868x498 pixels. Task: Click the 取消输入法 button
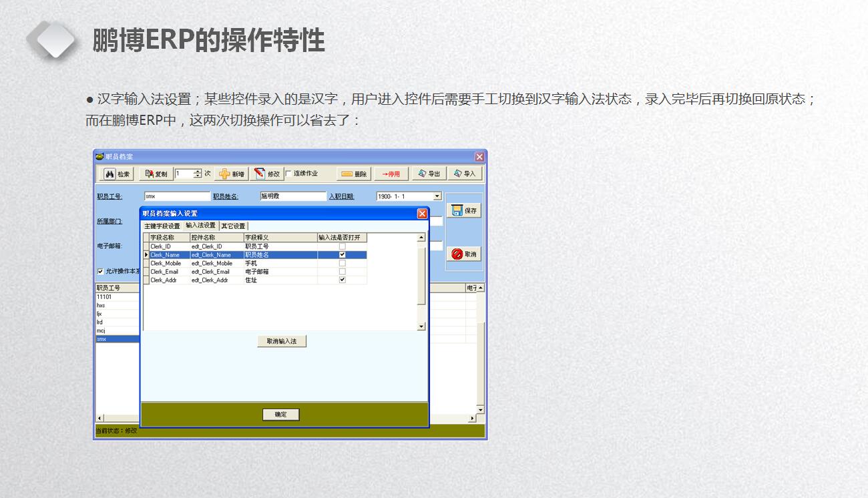click(282, 341)
